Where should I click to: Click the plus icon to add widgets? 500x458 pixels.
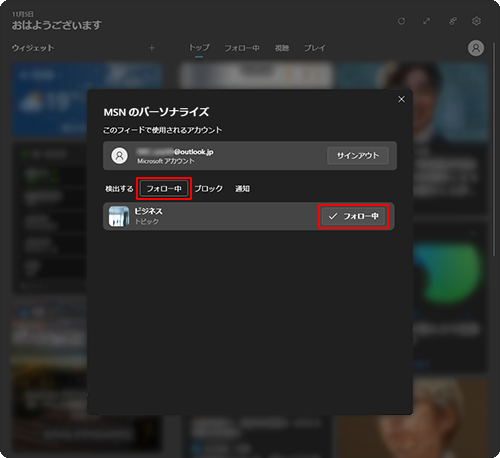(152, 48)
